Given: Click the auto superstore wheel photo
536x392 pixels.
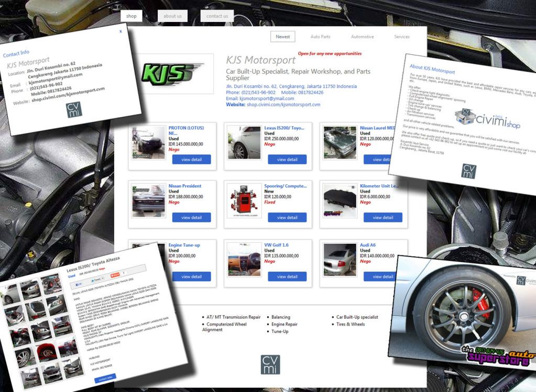Looking at the screenshot, I should pos(463,312).
